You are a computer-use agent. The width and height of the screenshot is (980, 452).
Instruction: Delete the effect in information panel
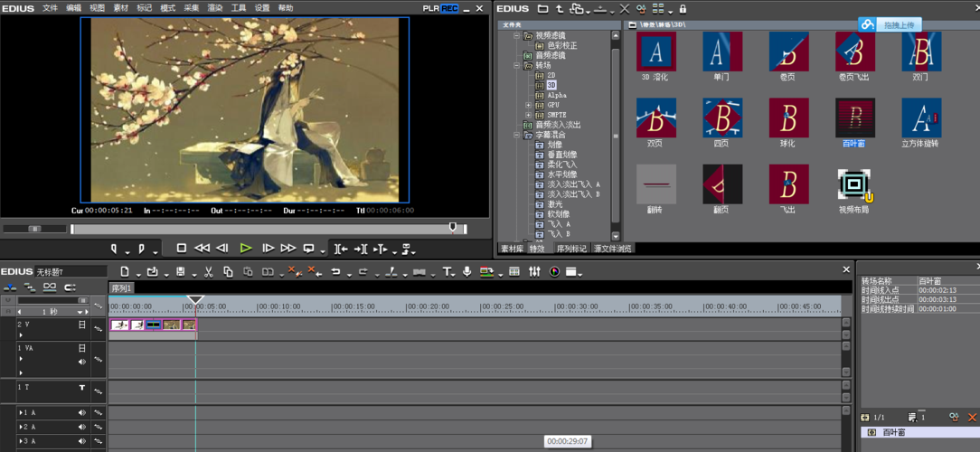tap(972, 417)
